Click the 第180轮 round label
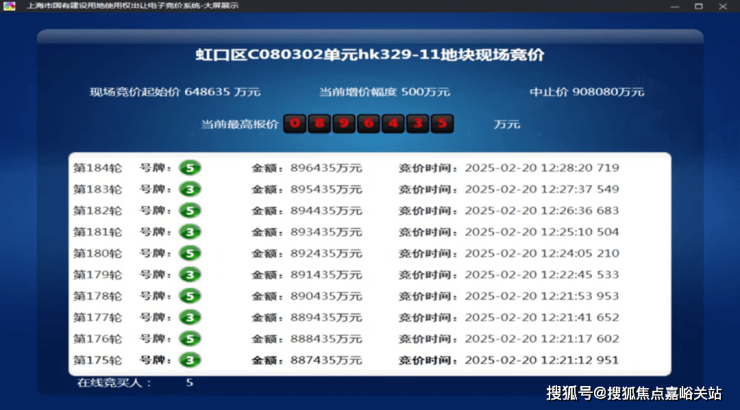Screen dimensions: 740x410 click(97, 253)
